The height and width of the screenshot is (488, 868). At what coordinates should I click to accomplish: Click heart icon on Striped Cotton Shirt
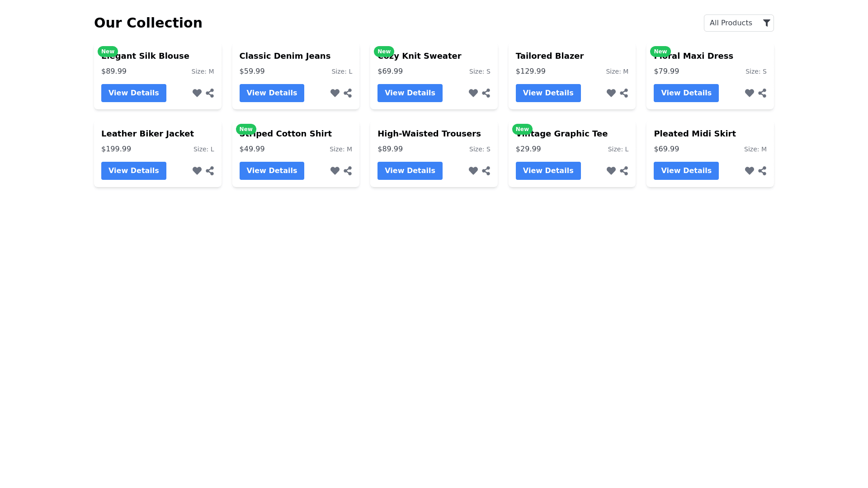pos(335,171)
